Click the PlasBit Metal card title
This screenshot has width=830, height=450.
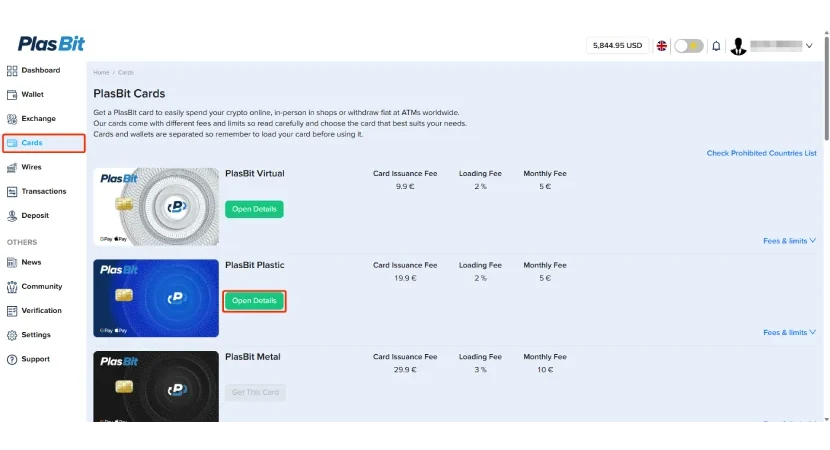click(253, 357)
